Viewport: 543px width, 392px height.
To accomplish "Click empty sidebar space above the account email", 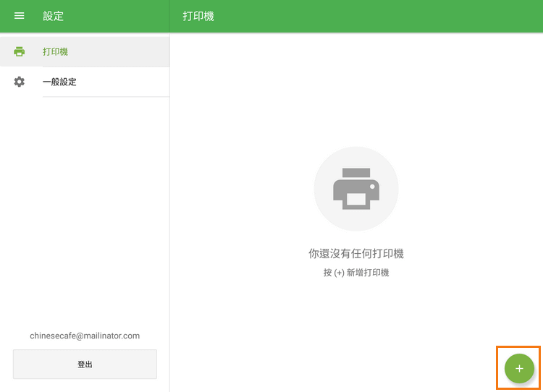I will [85, 217].
